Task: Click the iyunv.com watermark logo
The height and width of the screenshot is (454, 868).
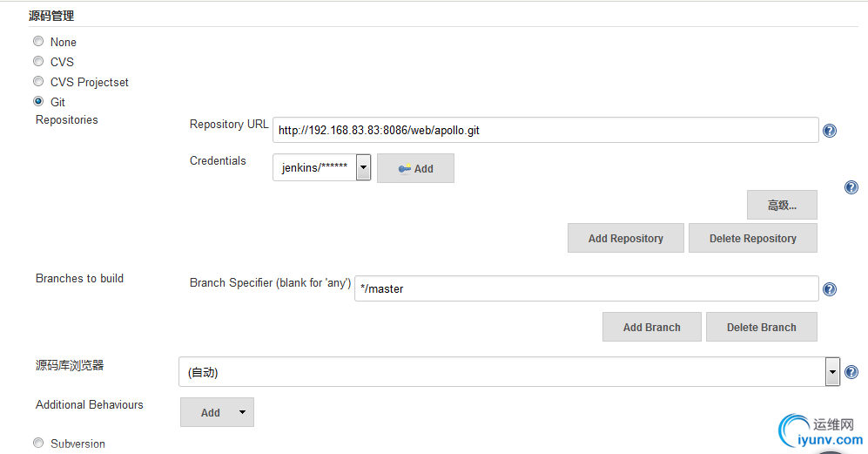Action: [x=820, y=432]
